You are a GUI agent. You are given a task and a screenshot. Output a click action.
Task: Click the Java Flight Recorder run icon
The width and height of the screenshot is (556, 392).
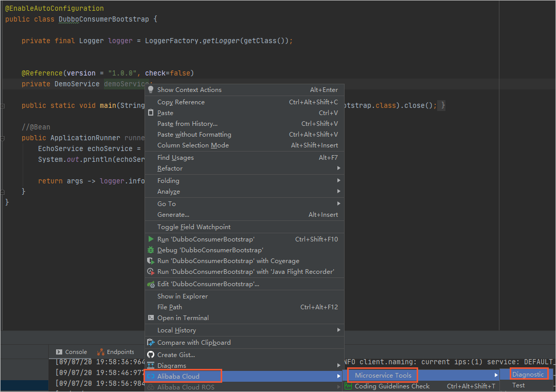point(151,272)
